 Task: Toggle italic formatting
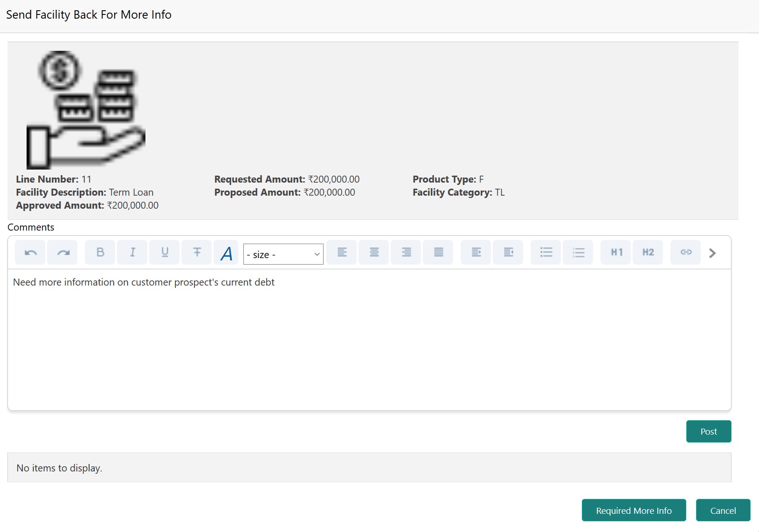132,252
